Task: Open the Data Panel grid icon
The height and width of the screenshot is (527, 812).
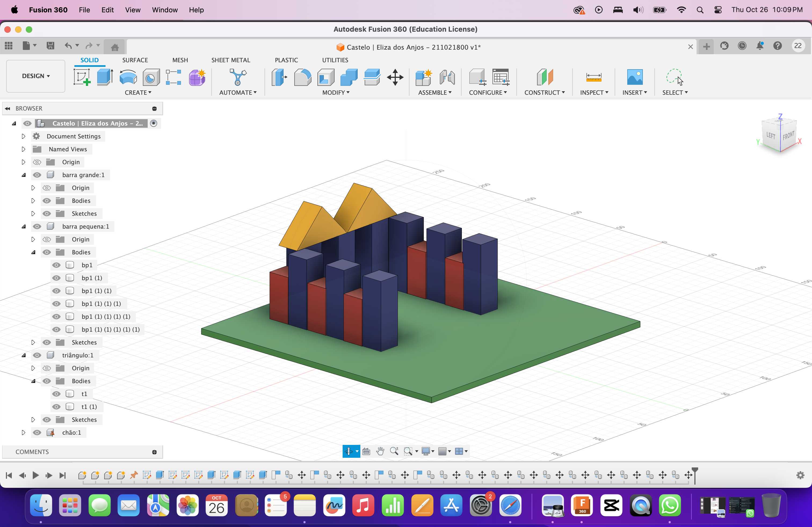Action: [x=9, y=46]
